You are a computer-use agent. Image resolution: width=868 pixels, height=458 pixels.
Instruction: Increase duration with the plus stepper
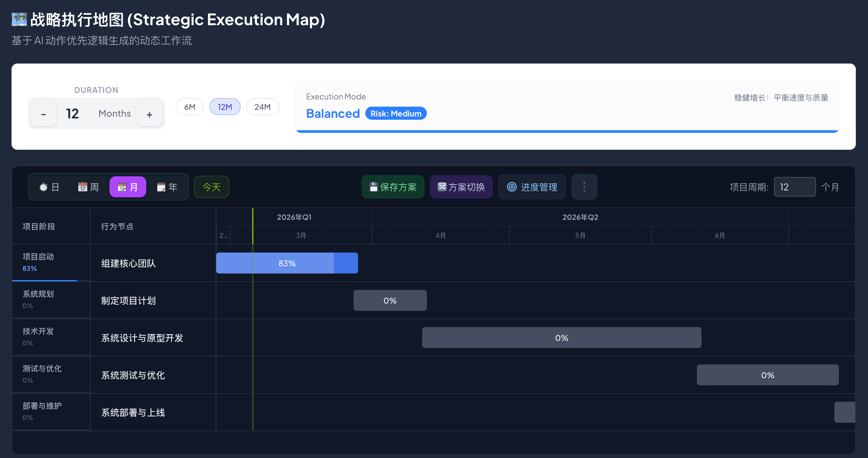[149, 114]
